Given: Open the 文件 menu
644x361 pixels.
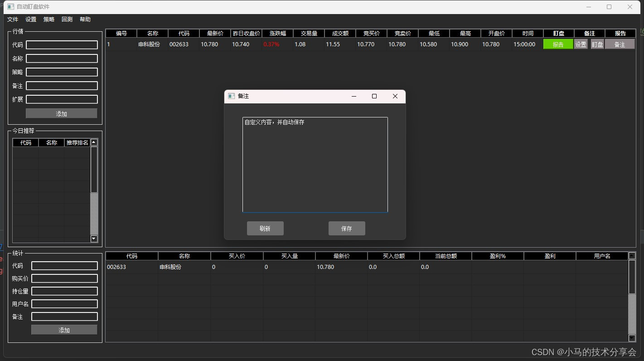Looking at the screenshot, I should click(x=13, y=20).
